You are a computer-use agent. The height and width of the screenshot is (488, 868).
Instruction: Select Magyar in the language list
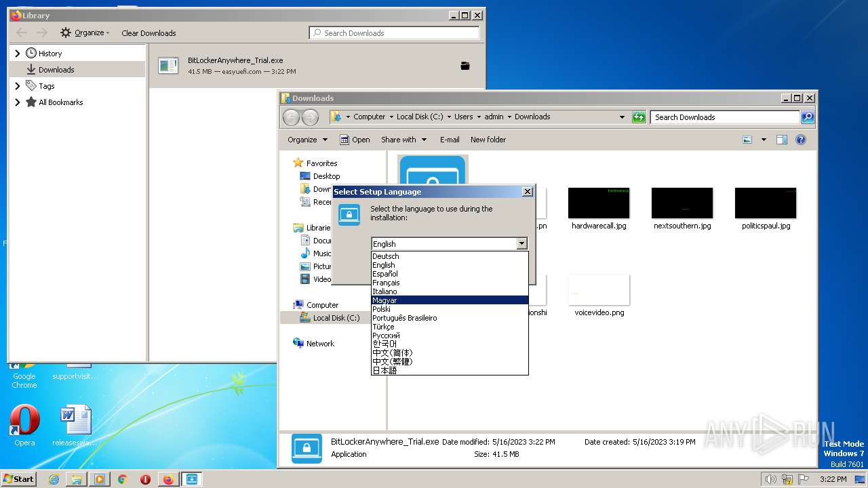(450, 300)
